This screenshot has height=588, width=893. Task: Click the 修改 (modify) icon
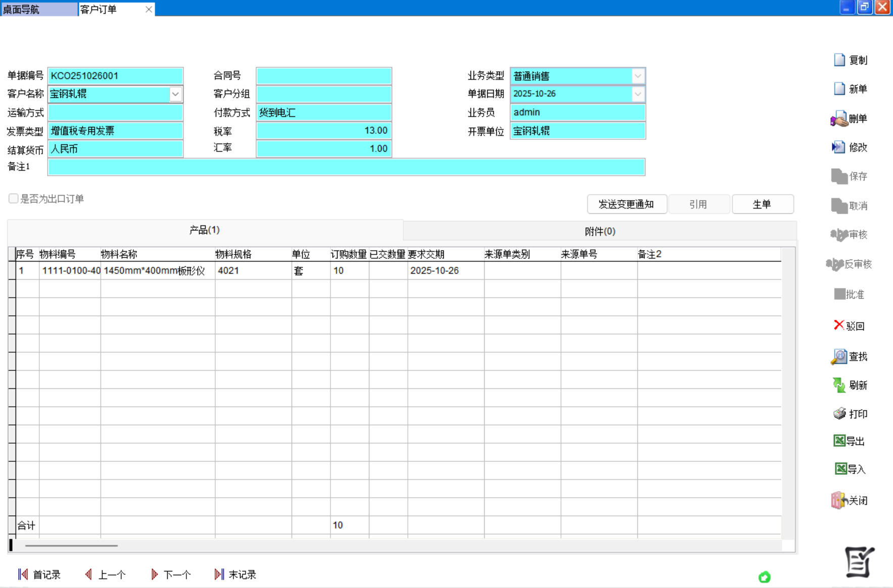pos(838,148)
